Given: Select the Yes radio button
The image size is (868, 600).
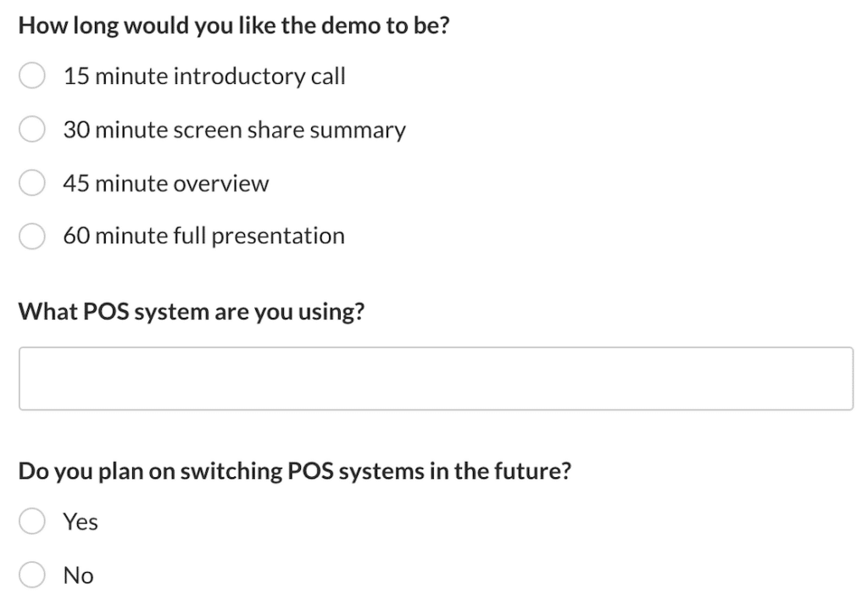Looking at the screenshot, I should click(x=32, y=522).
